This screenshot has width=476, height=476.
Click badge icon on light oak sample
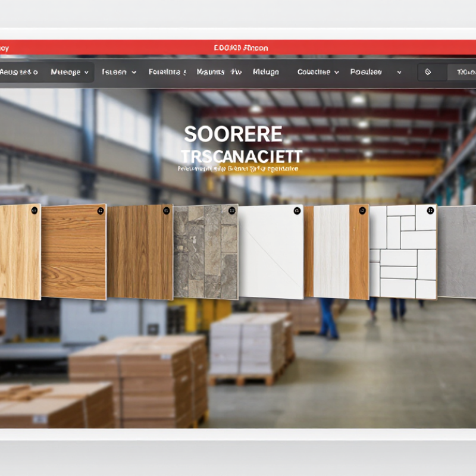[x=35, y=210]
